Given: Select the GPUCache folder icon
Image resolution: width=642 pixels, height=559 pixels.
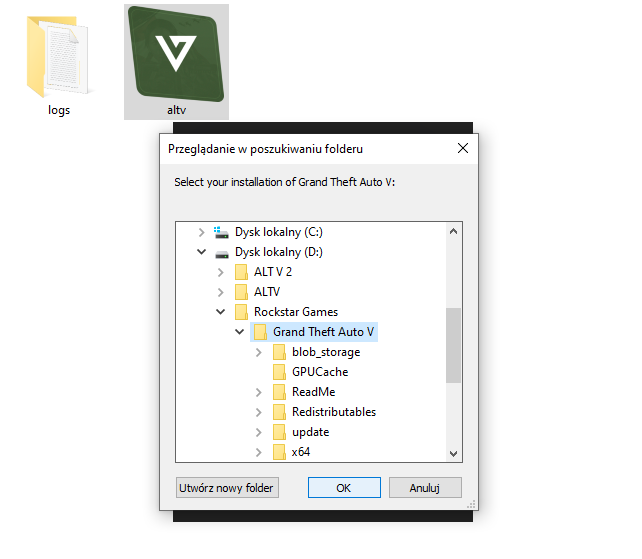Looking at the screenshot, I should pyautogui.click(x=279, y=372).
